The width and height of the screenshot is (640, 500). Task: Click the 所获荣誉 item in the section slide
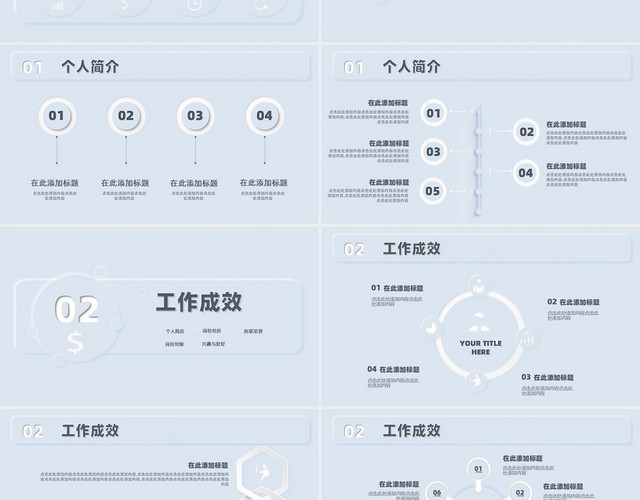[253, 331]
